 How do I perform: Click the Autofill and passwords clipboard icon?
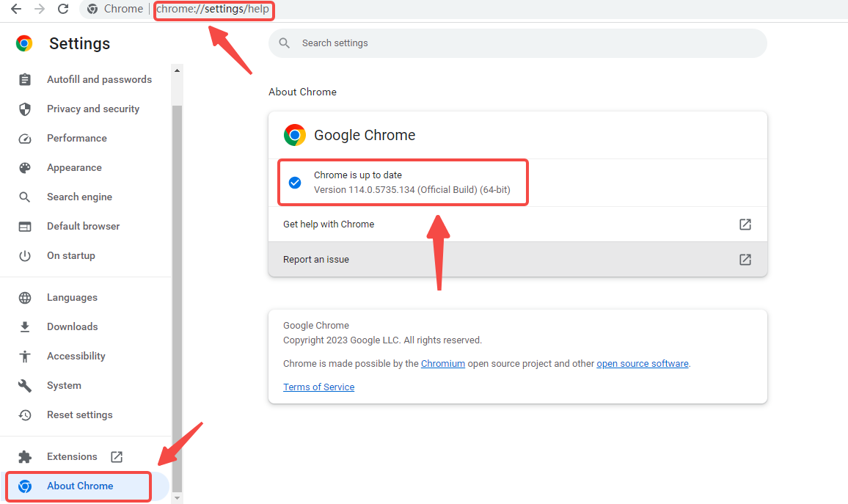pos(25,79)
